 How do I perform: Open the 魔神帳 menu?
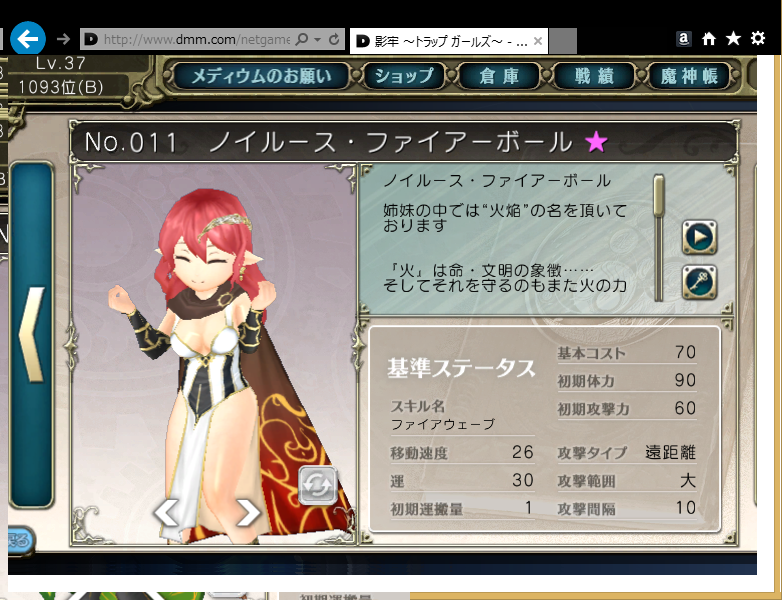(x=689, y=76)
